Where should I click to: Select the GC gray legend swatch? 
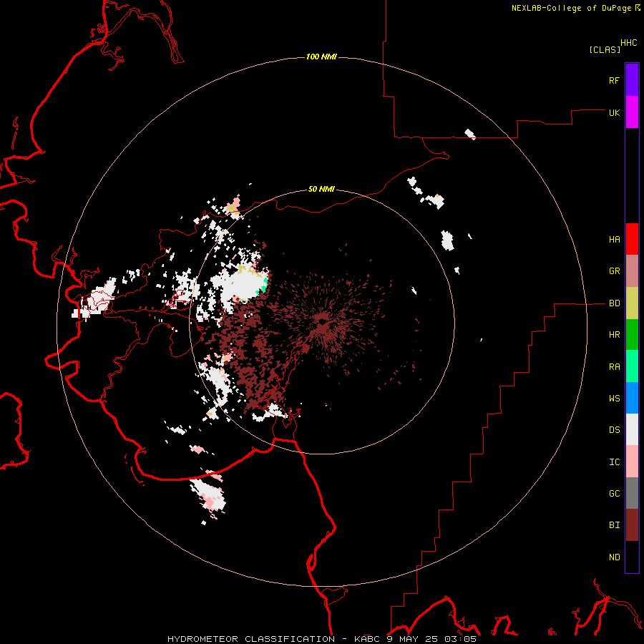(632, 493)
